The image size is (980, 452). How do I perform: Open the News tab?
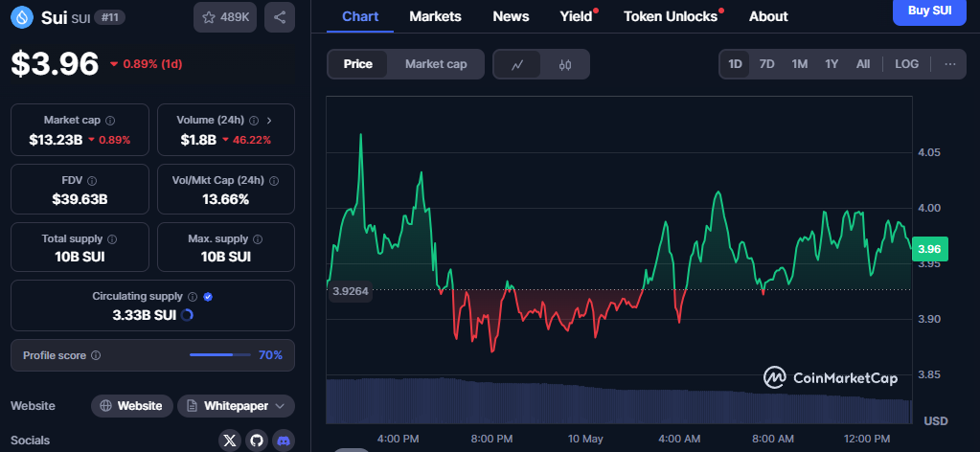click(511, 17)
